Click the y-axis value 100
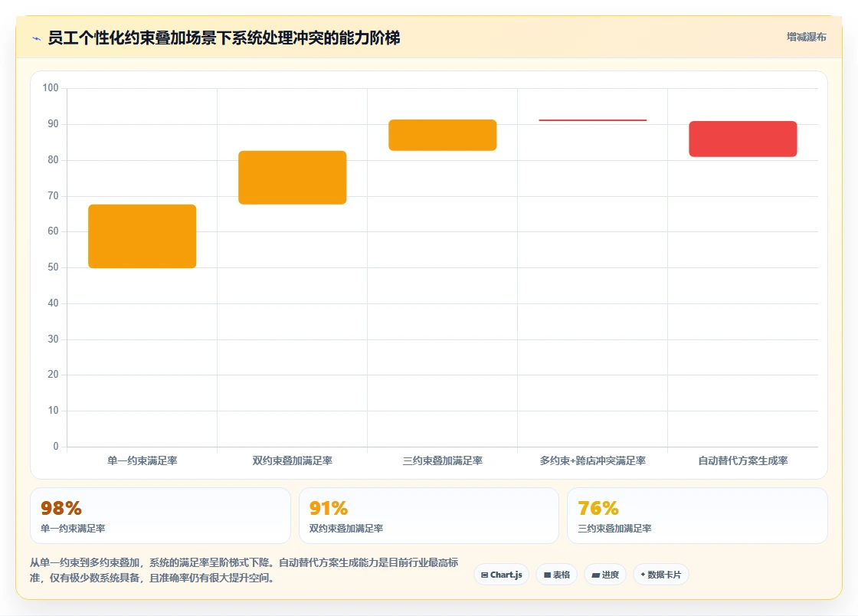Viewport: 858px width, 616px height. click(x=51, y=87)
